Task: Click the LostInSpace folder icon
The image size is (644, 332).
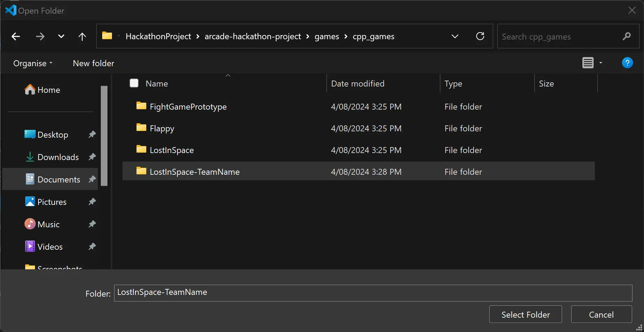Action: pyautogui.click(x=141, y=149)
